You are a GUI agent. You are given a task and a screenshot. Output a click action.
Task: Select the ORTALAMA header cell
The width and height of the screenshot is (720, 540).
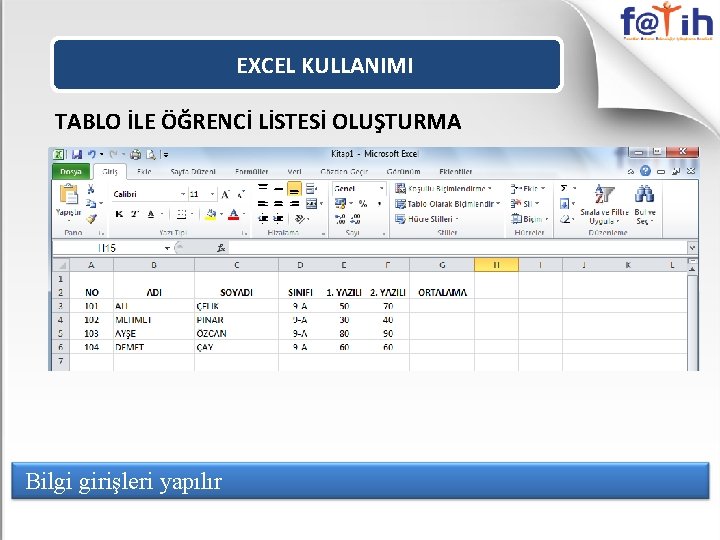(442, 292)
